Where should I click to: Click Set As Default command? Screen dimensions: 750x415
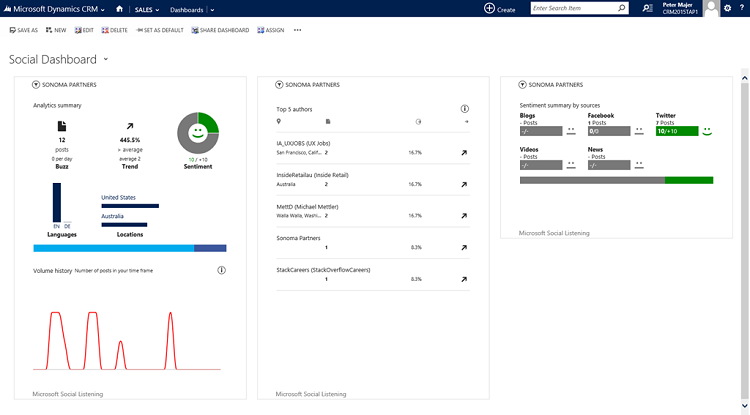(x=160, y=30)
